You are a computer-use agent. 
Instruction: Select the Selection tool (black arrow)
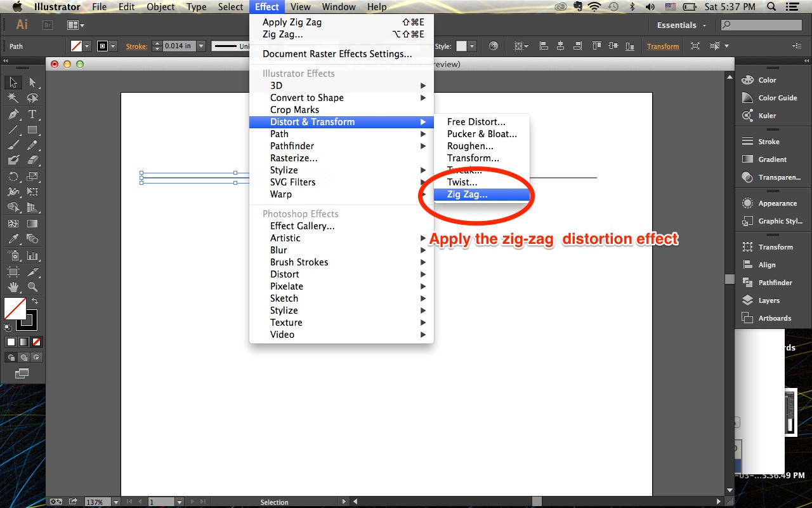pos(13,83)
